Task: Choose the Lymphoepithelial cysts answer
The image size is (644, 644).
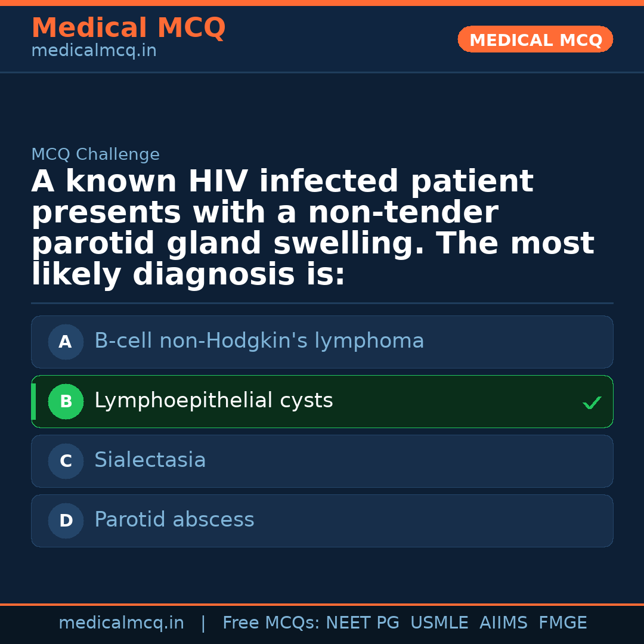Action: [213, 401]
